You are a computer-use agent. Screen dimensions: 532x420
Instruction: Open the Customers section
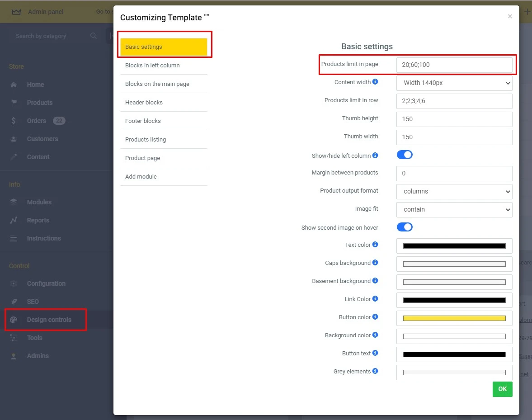tap(43, 139)
